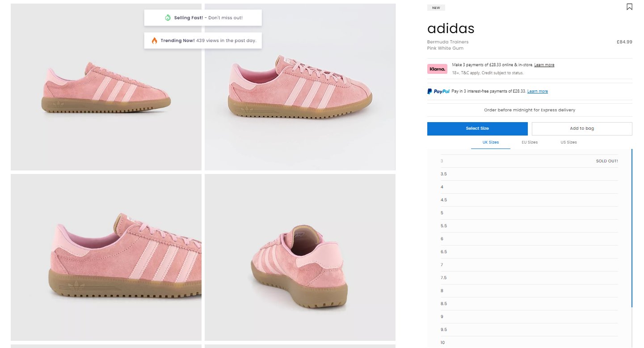The image size is (644, 348).
Task: Click the NEW product badge
Action: click(x=436, y=8)
